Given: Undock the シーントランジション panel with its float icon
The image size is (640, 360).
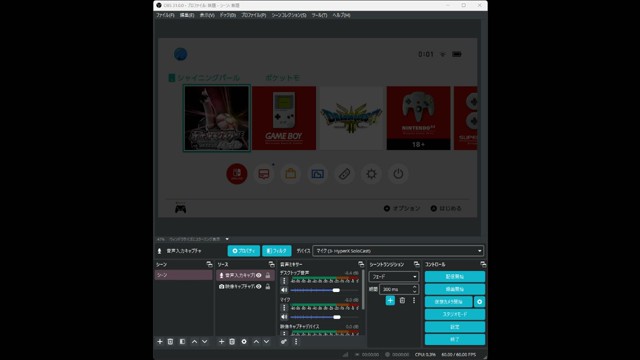Looking at the screenshot, I should tap(416, 264).
